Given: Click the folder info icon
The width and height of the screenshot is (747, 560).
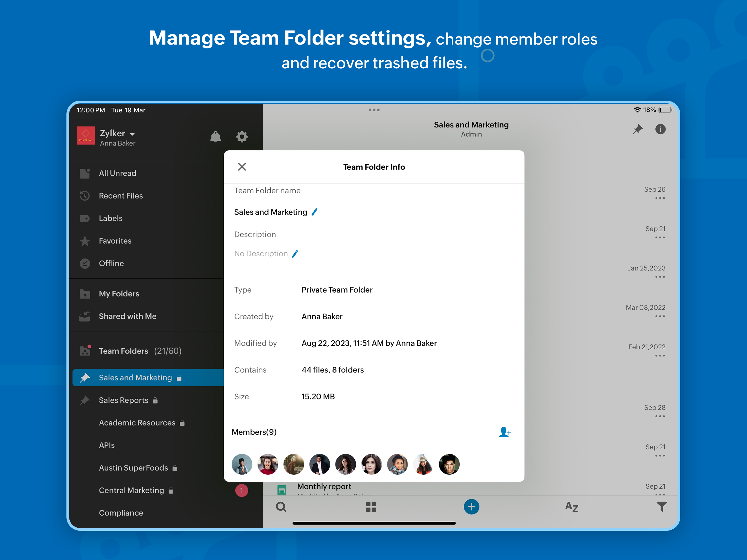Looking at the screenshot, I should click(660, 129).
